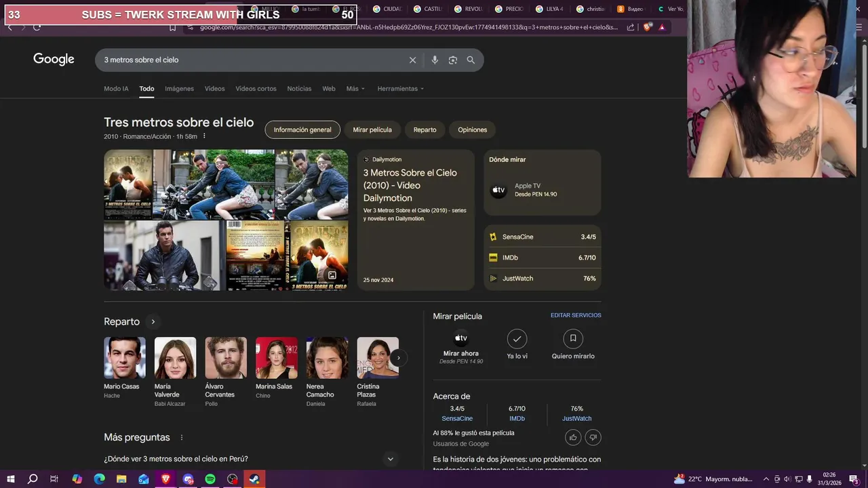Image resolution: width=868 pixels, height=488 pixels.
Task: Click the Apple TV Mirar ahora icon
Action: pyautogui.click(x=461, y=338)
